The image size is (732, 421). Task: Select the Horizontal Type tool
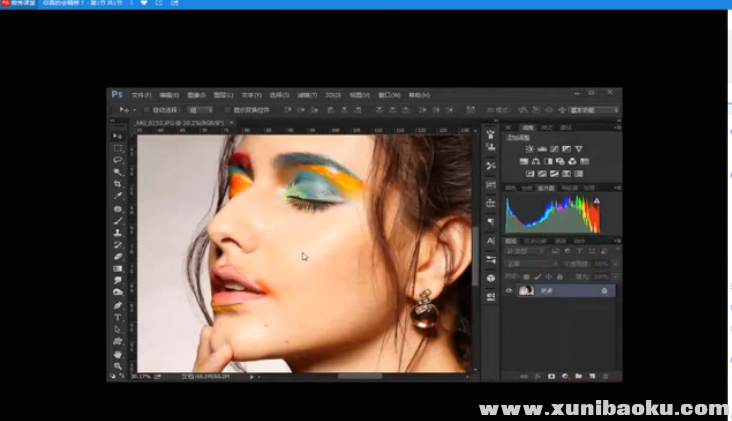[x=118, y=317]
